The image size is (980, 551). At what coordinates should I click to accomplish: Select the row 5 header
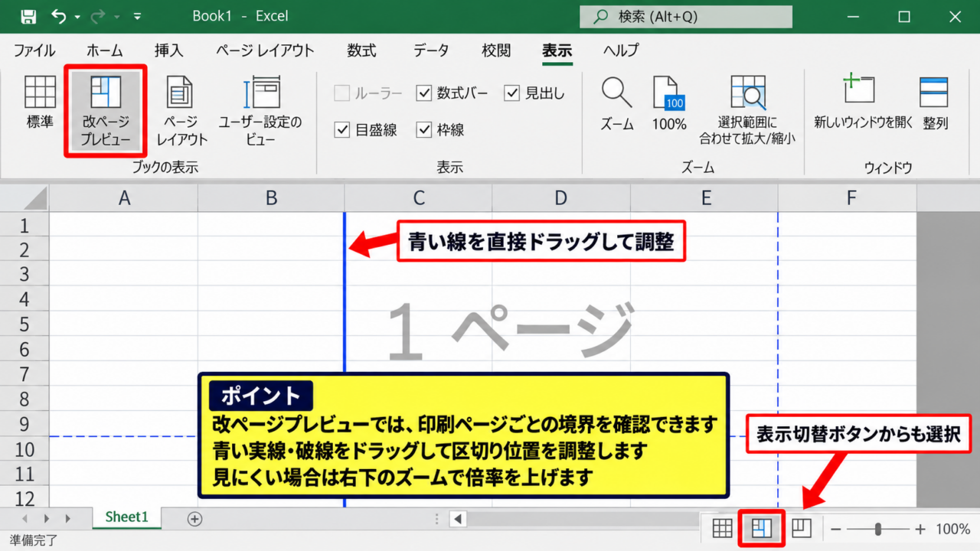[x=24, y=324]
